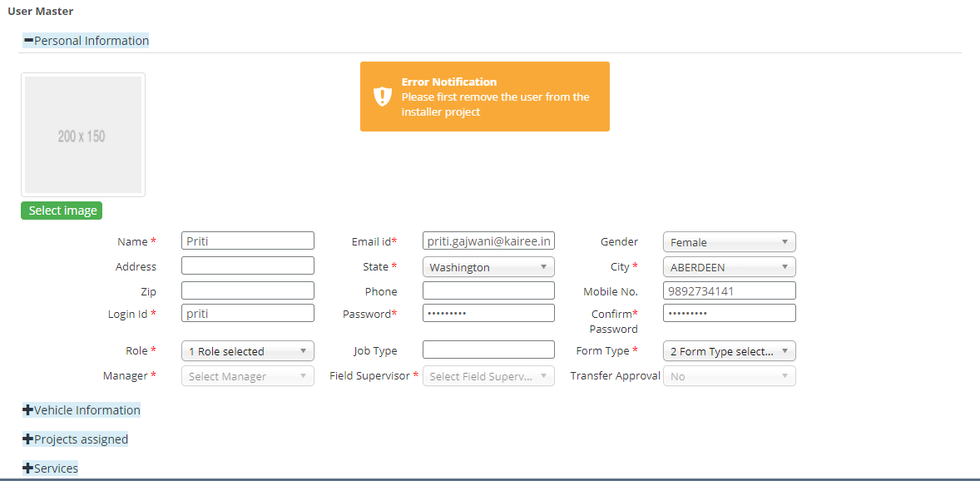Open the Role selection dropdown
The height and width of the screenshot is (481, 980).
click(248, 351)
